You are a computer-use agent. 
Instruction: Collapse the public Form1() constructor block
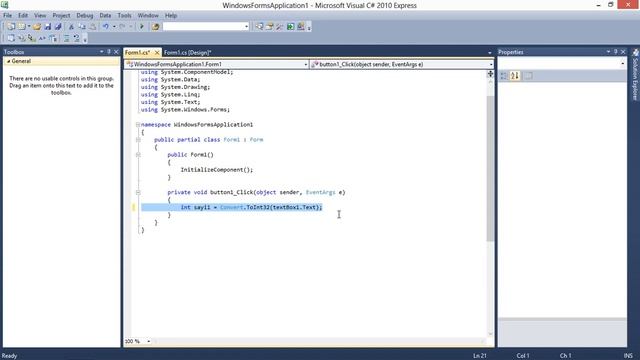click(138, 155)
